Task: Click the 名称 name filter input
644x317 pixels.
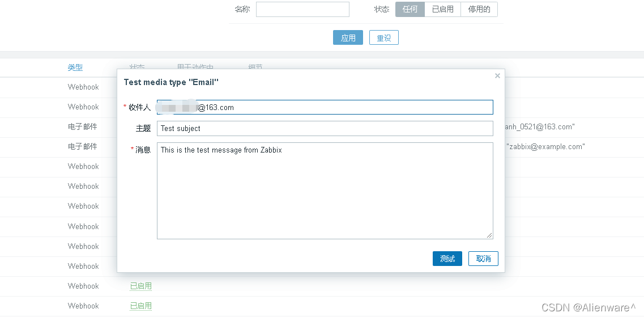Action: (302, 10)
